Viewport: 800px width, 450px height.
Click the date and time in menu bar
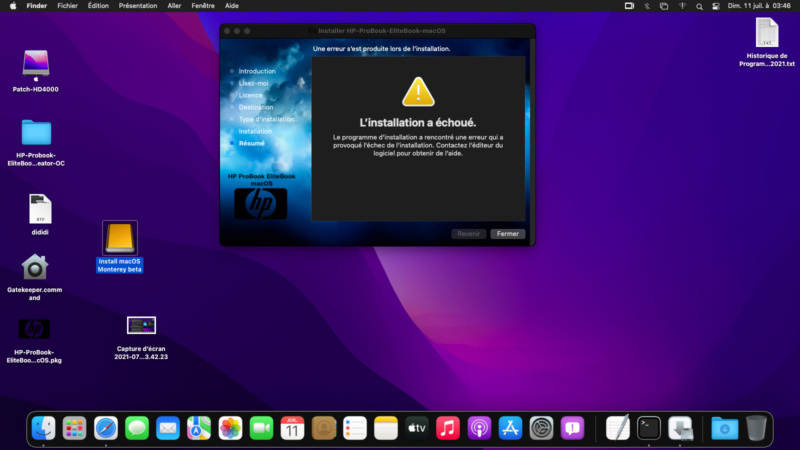tap(759, 6)
